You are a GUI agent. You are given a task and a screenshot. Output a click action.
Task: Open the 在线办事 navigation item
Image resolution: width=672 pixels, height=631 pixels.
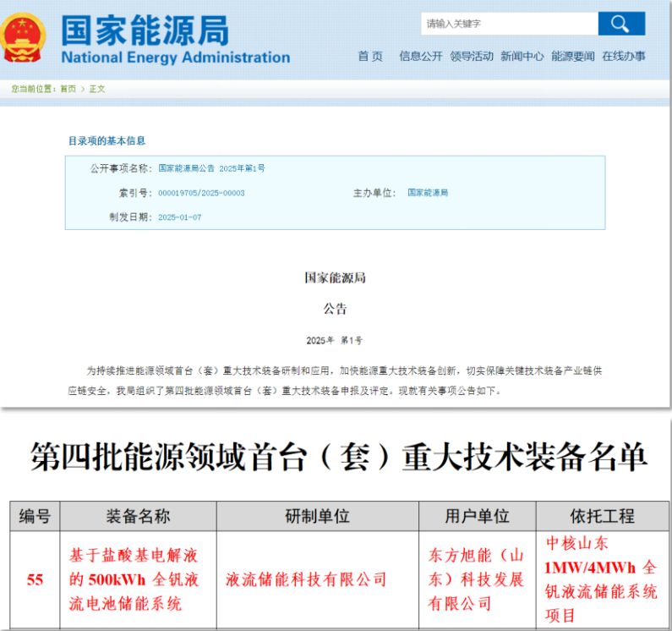623,57
